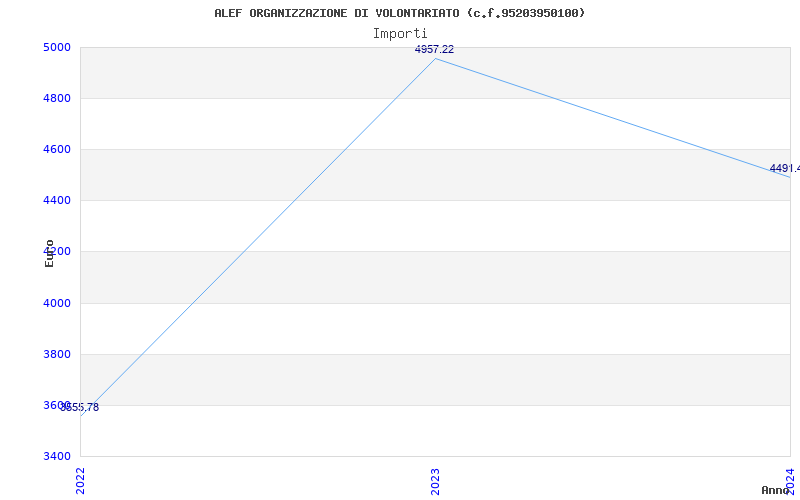Select the 2022 x-axis label
The image size is (800, 500).
tap(81, 481)
